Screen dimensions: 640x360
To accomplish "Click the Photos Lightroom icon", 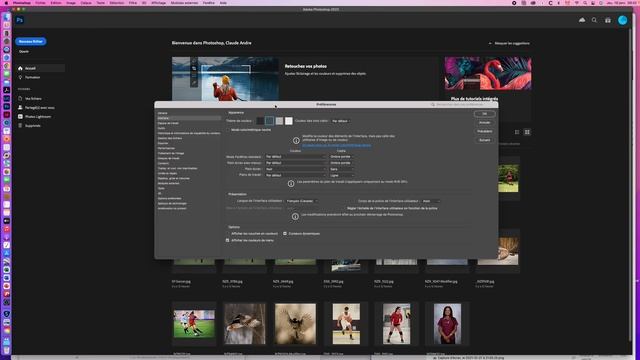I will tap(20, 116).
